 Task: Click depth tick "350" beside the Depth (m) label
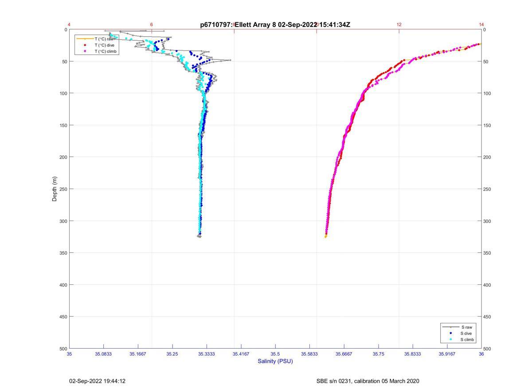tap(63, 253)
